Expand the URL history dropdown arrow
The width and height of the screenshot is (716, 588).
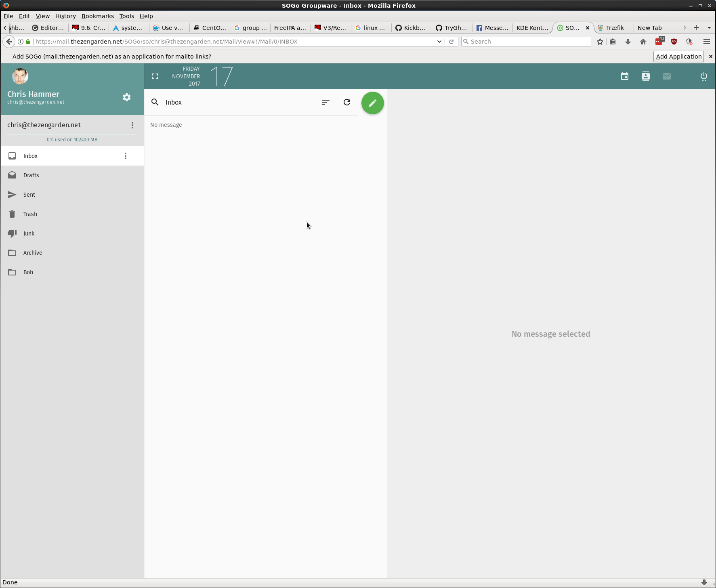coord(439,41)
